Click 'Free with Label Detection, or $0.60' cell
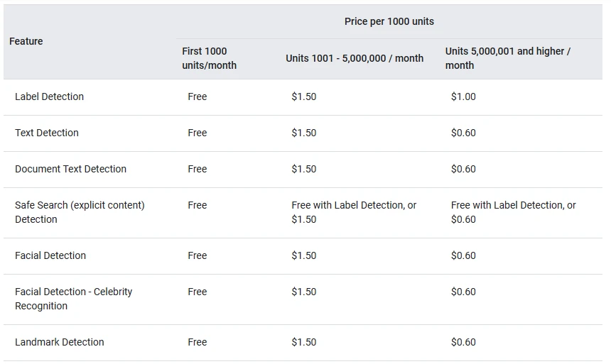The height and width of the screenshot is (364, 611). [513, 212]
